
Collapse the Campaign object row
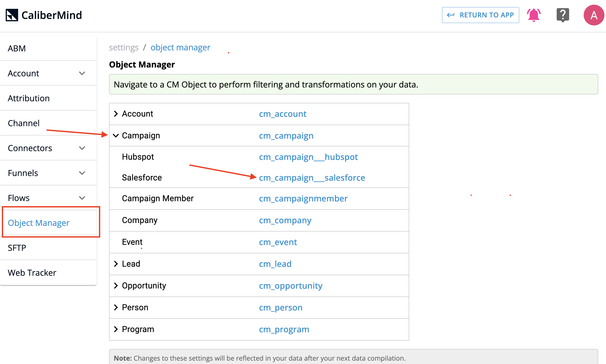click(x=116, y=136)
